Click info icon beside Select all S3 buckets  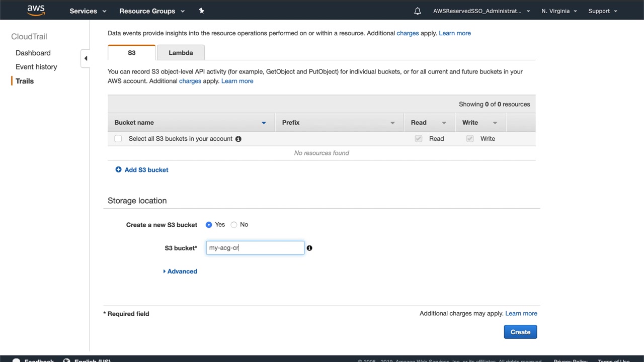point(238,139)
